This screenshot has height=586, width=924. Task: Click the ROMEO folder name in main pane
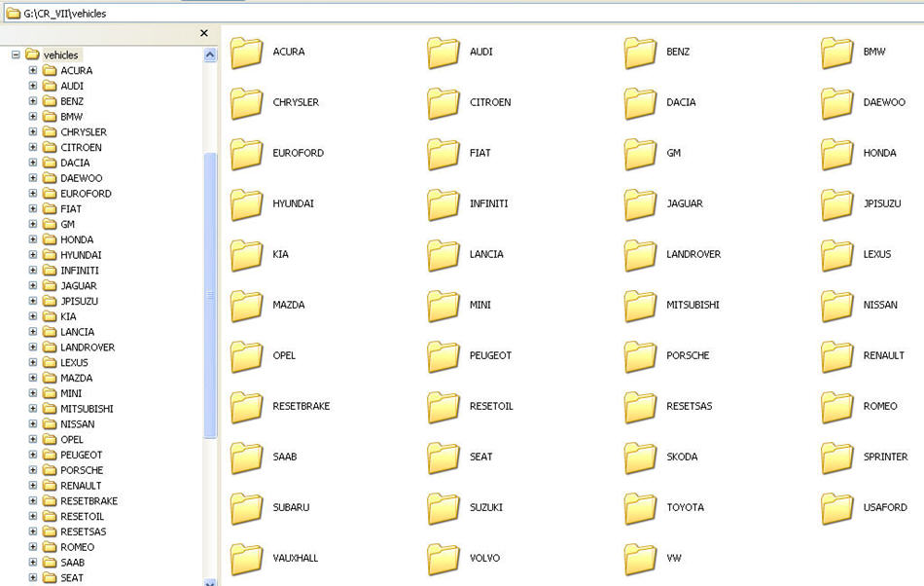pyautogui.click(x=880, y=406)
